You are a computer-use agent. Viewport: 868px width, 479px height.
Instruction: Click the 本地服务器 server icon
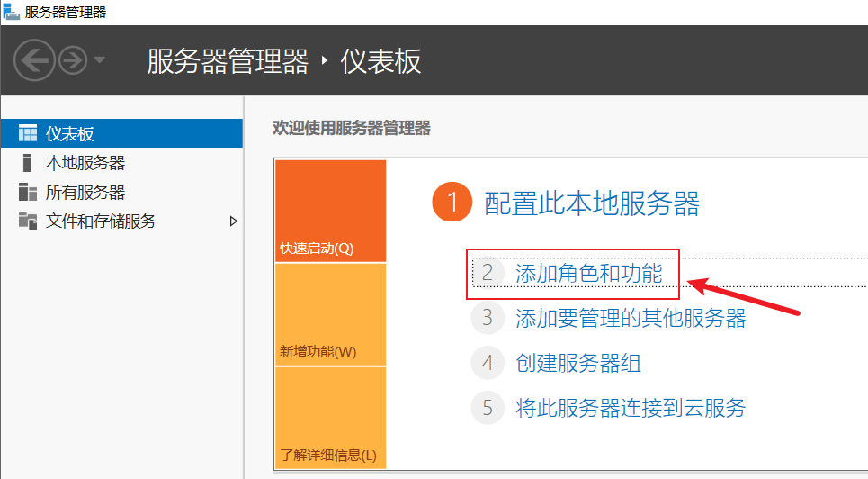[x=27, y=162]
